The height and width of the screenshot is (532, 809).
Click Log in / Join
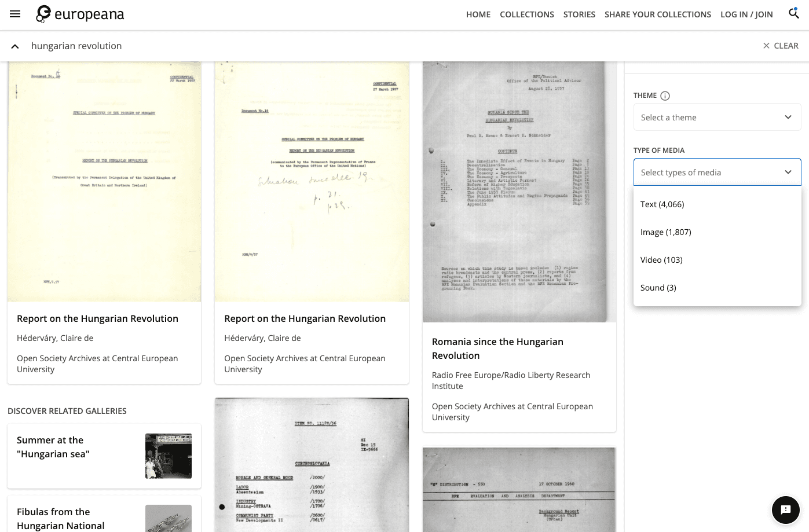[x=746, y=14]
